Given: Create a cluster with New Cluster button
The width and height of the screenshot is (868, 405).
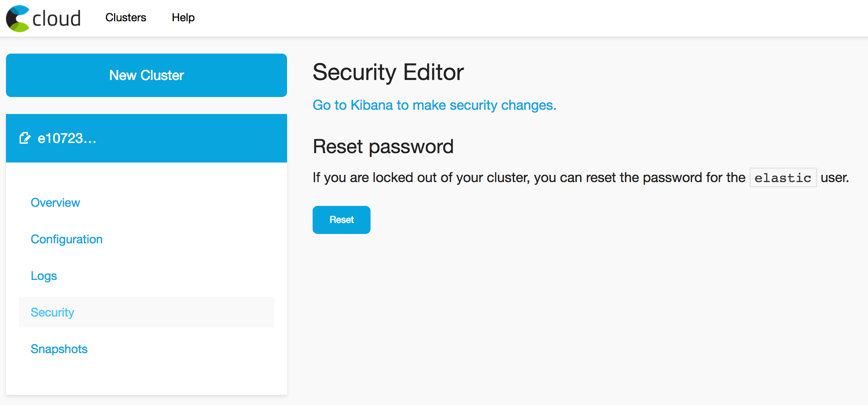Looking at the screenshot, I should 147,75.
